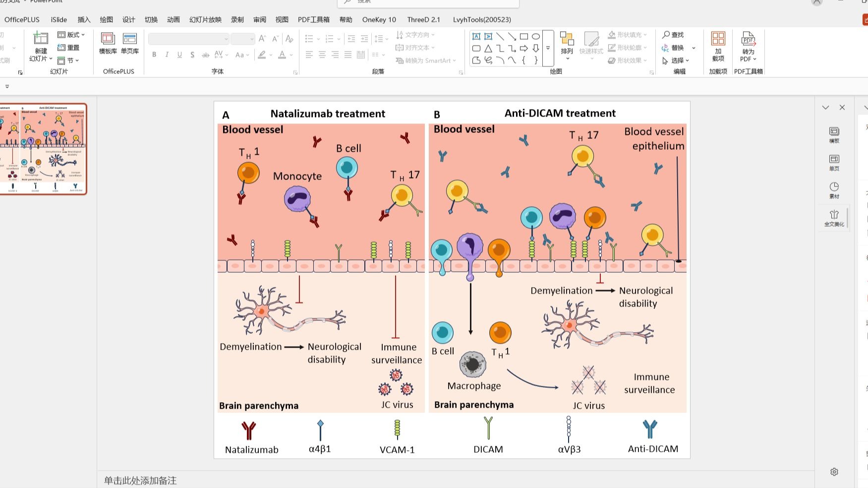
Task: Click the 加载项 add-ins icon
Action: tap(718, 46)
